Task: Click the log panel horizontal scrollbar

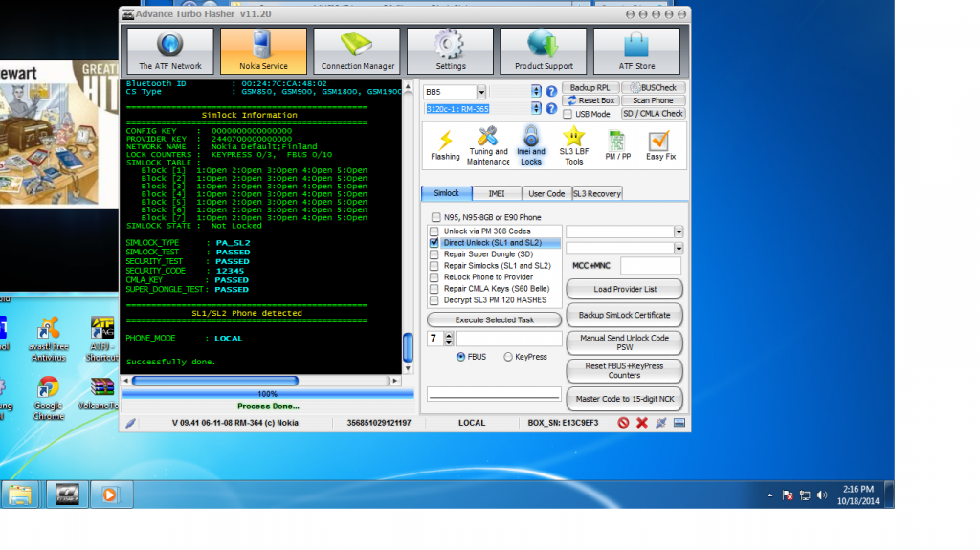Action: pyautogui.click(x=258, y=381)
